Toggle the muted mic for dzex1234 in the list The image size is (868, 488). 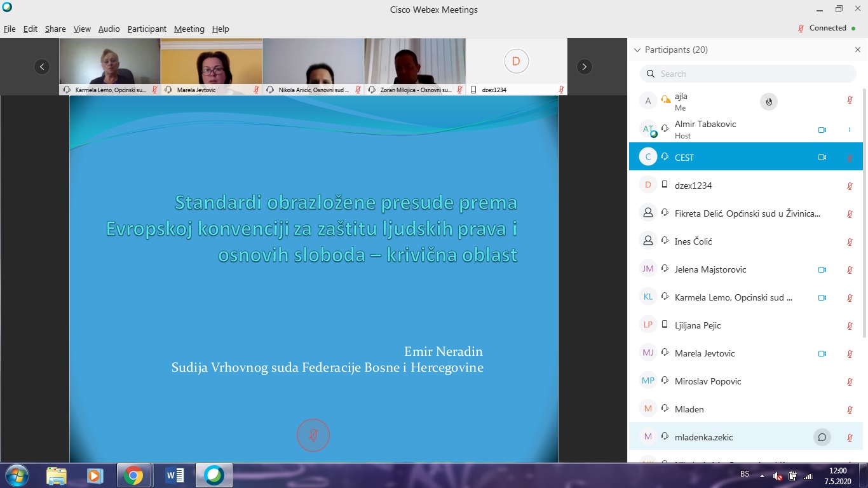[850, 186]
